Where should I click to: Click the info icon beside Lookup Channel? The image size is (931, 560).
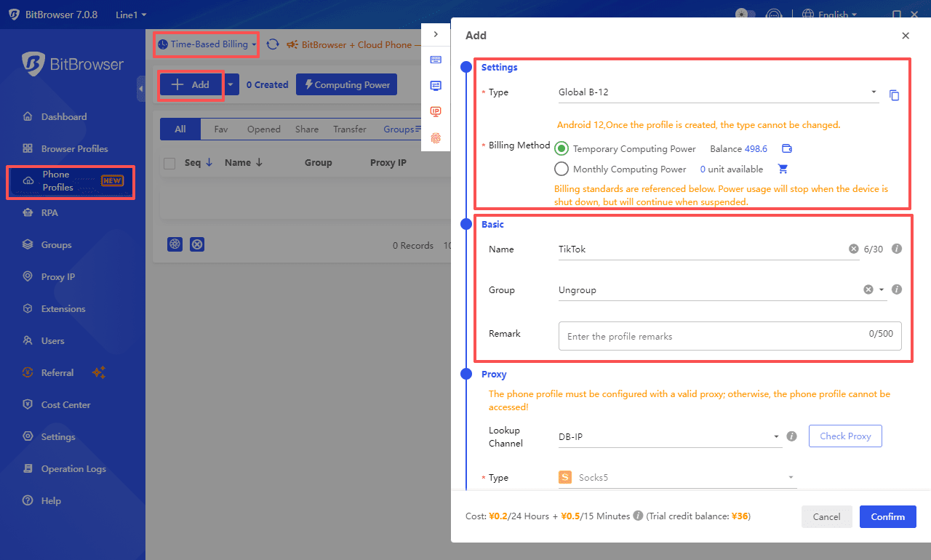tap(792, 436)
